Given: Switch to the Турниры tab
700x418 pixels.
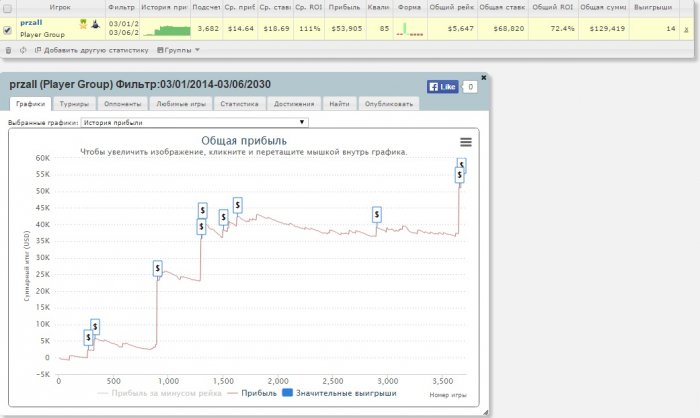Looking at the screenshot, I should tap(74, 104).
